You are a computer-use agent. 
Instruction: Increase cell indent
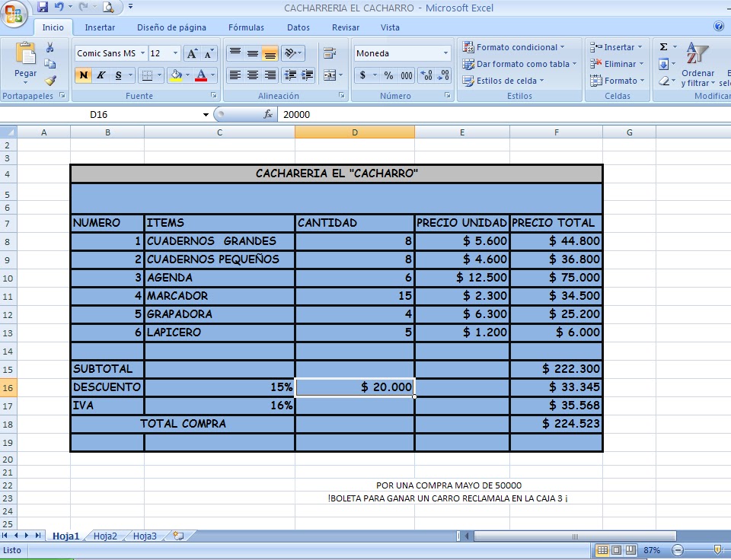click(307, 75)
